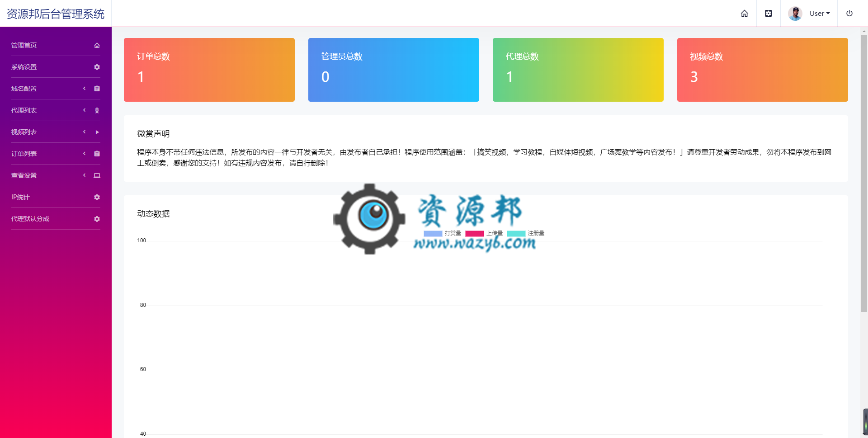868x438 pixels.
Task: Select 代理列表 sidebar menu item
Action: point(56,110)
